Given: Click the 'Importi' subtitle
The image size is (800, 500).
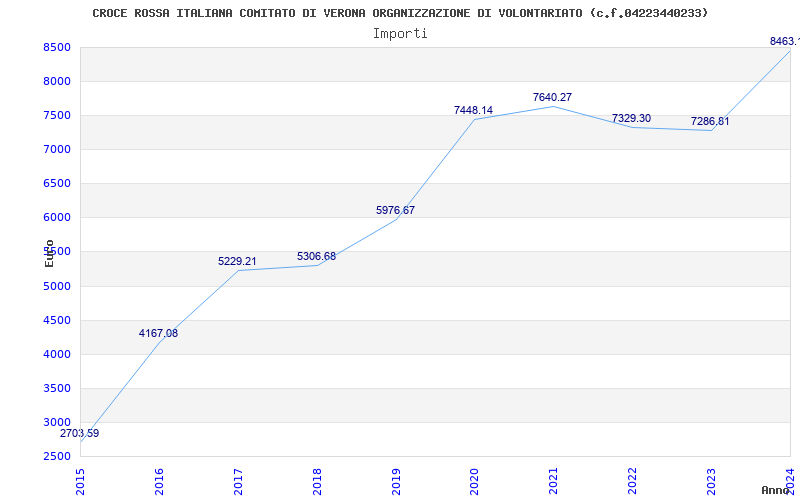Looking at the screenshot, I should (x=400, y=34).
